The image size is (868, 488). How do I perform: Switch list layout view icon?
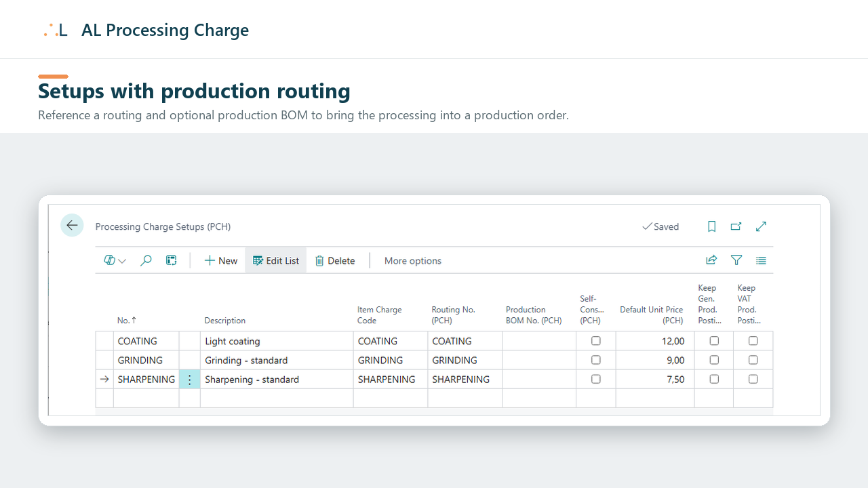click(761, 260)
